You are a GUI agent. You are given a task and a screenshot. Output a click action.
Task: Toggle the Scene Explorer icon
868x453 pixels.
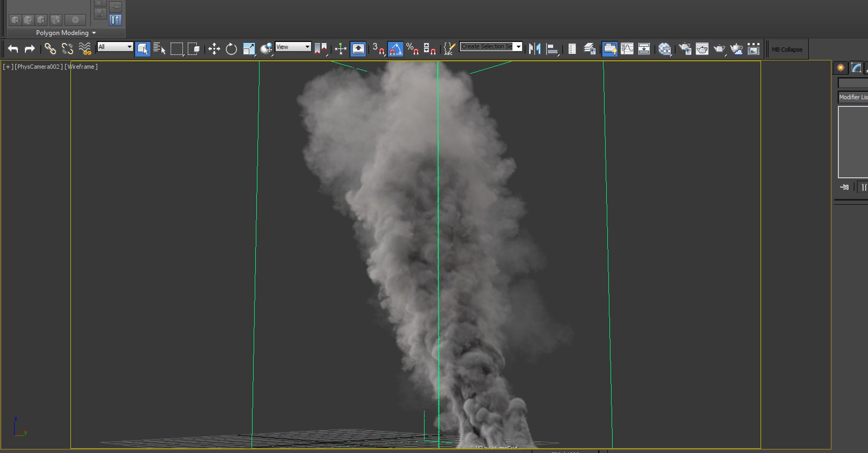pos(572,49)
